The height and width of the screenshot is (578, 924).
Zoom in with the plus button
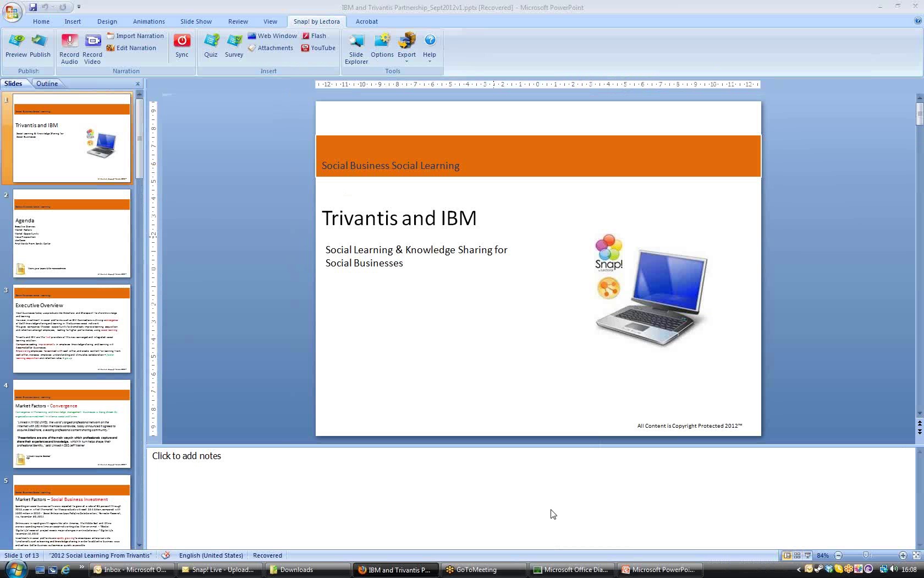pos(903,555)
